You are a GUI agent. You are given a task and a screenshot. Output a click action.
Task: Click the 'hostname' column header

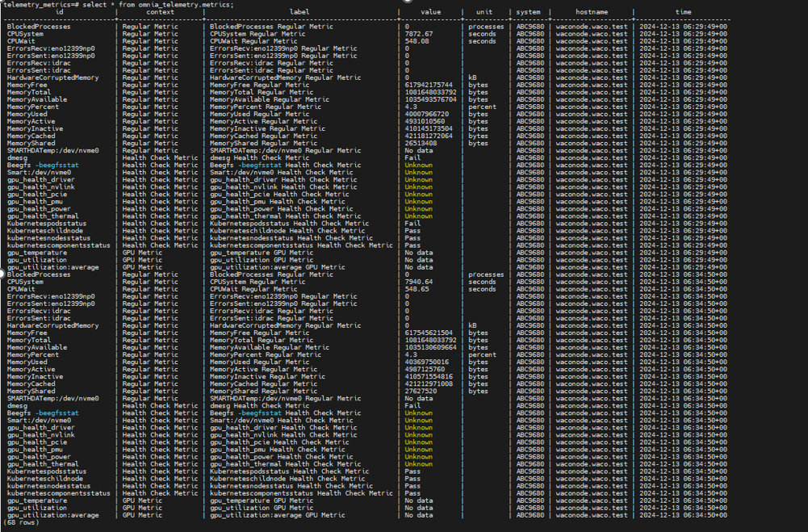(x=592, y=12)
